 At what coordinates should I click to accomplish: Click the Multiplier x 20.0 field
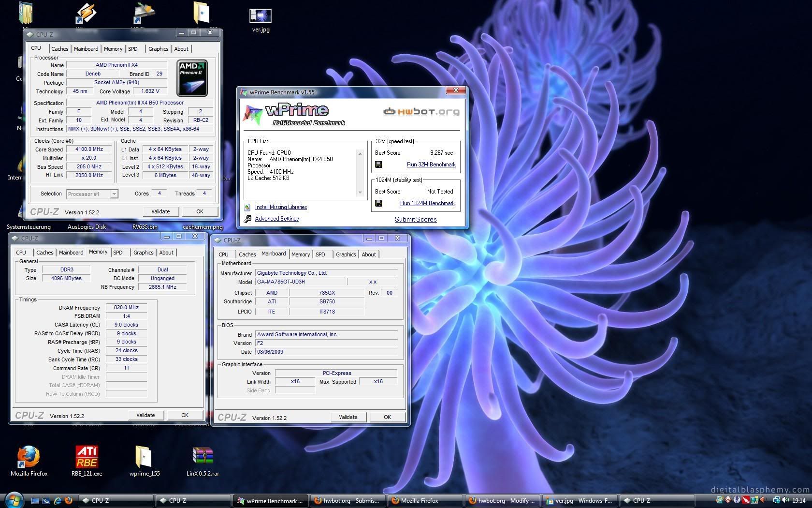point(89,158)
